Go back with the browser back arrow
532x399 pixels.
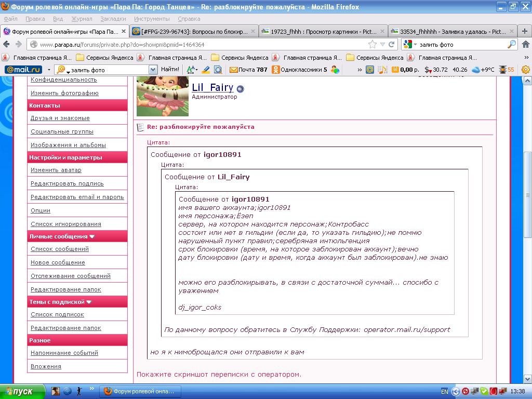[x=6, y=45]
